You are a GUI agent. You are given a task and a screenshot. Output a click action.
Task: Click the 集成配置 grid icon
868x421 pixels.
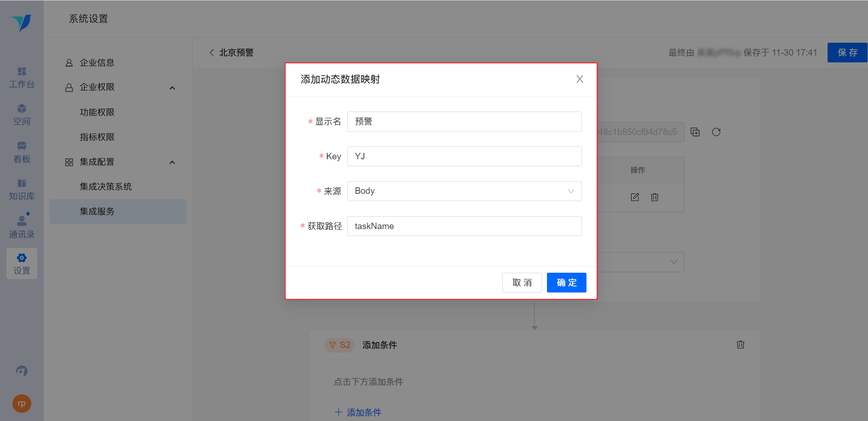pyautogui.click(x=69, y=162)
